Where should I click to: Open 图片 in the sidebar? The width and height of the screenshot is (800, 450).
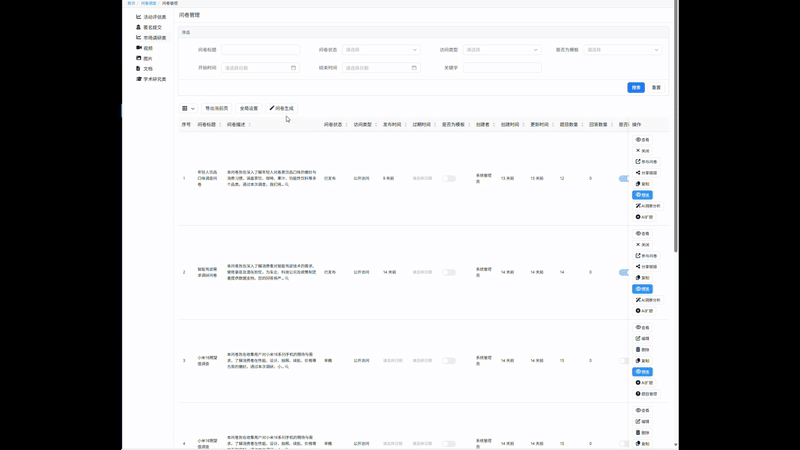pos(144,58)
